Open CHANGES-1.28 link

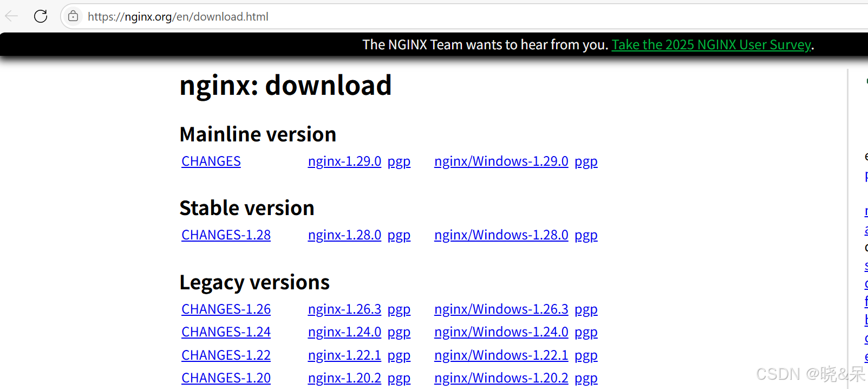click(226, 235)
